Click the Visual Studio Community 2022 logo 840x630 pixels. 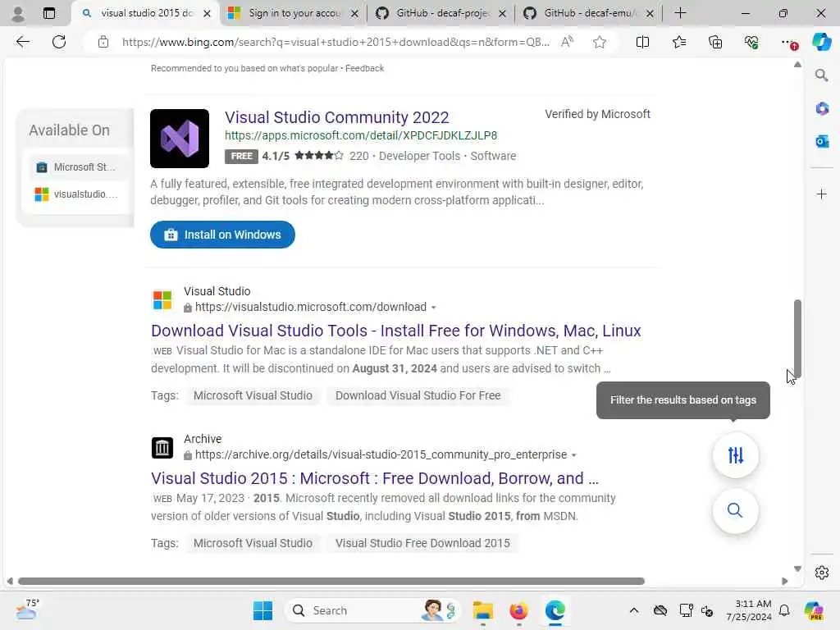click(x=180, y=138)
